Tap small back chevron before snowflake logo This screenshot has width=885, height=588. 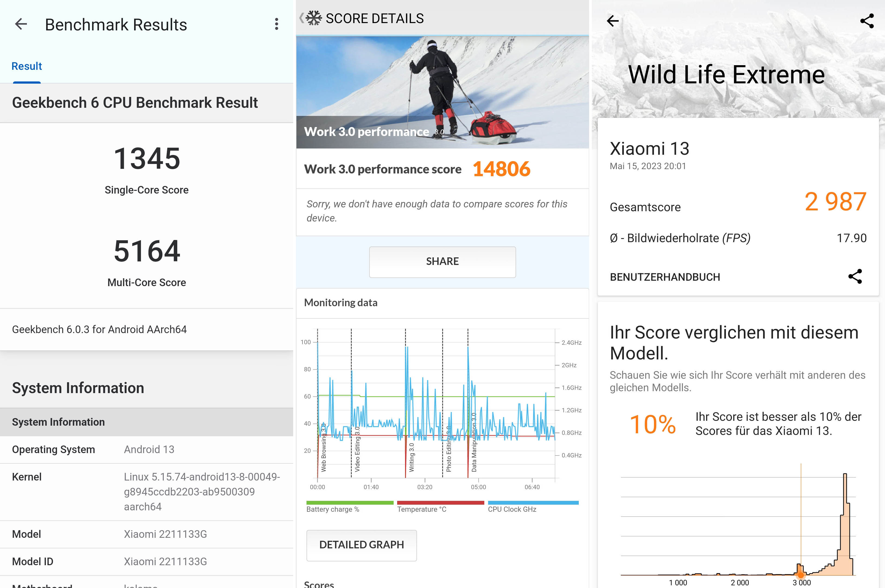[301, 18]
